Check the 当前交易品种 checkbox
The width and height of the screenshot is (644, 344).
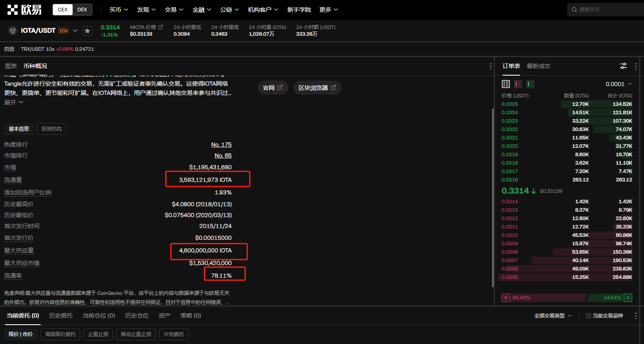click(x=588, y=316)
